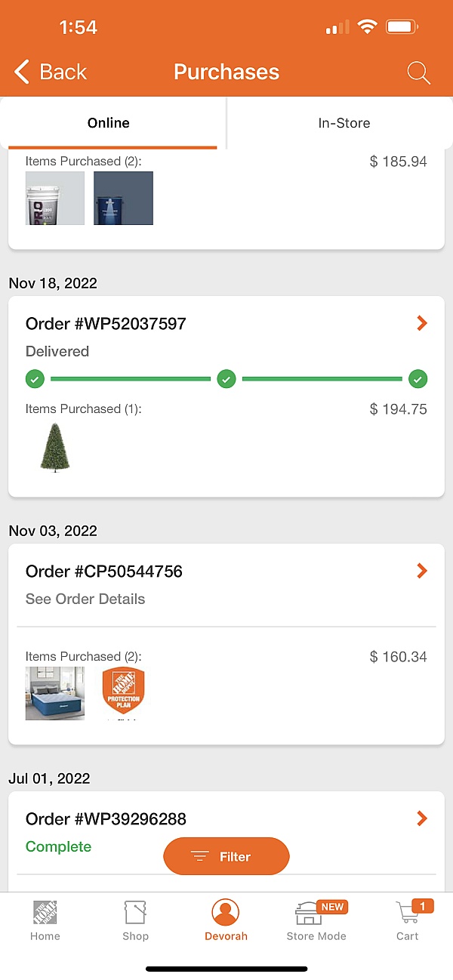Expand order #WP52037597 chevron
The image size is (453, 980).
pyautogui.click(x=422, y=324)
